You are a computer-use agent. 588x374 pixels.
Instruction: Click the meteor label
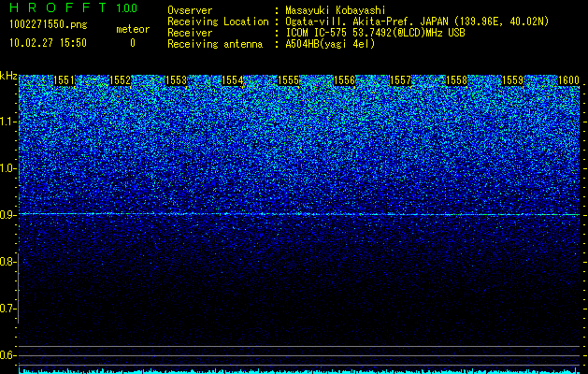pyautogui.click(x=133, y=29)
